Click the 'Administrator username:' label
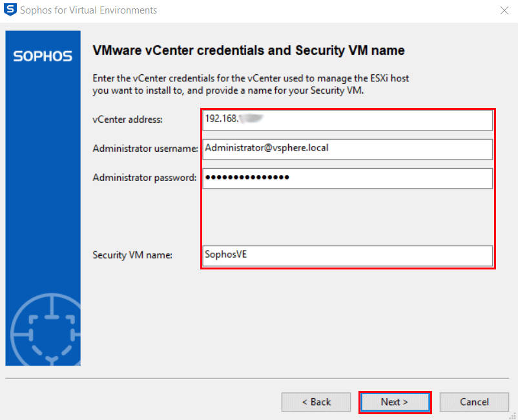This screenshot has height=420, width=518. click(145, 149)
